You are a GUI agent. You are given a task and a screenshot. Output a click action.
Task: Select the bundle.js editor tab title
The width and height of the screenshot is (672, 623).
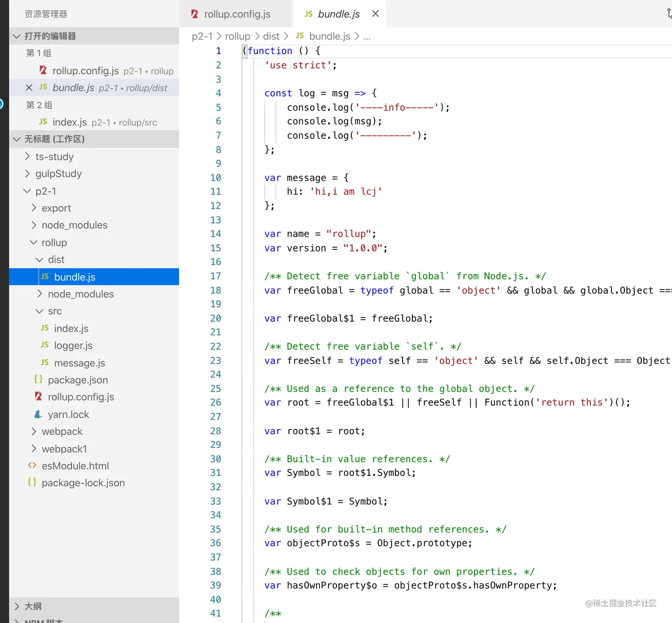coord(339,14)
